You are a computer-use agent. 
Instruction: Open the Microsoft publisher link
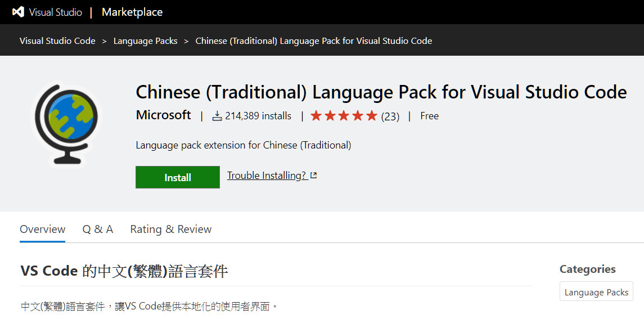164,115
